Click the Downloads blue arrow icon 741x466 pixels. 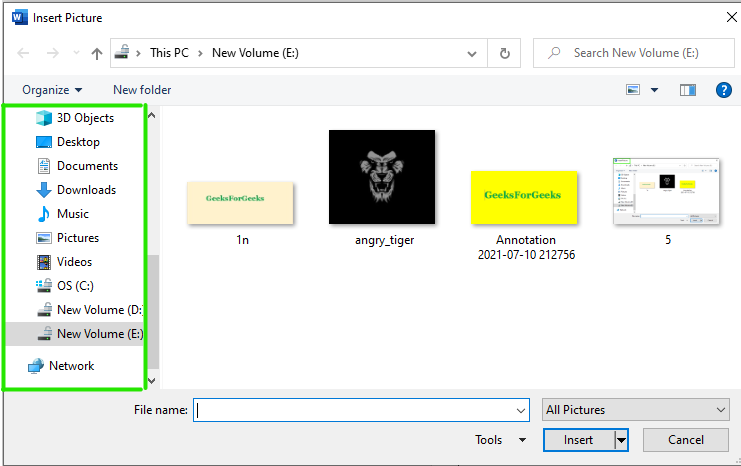44,190
